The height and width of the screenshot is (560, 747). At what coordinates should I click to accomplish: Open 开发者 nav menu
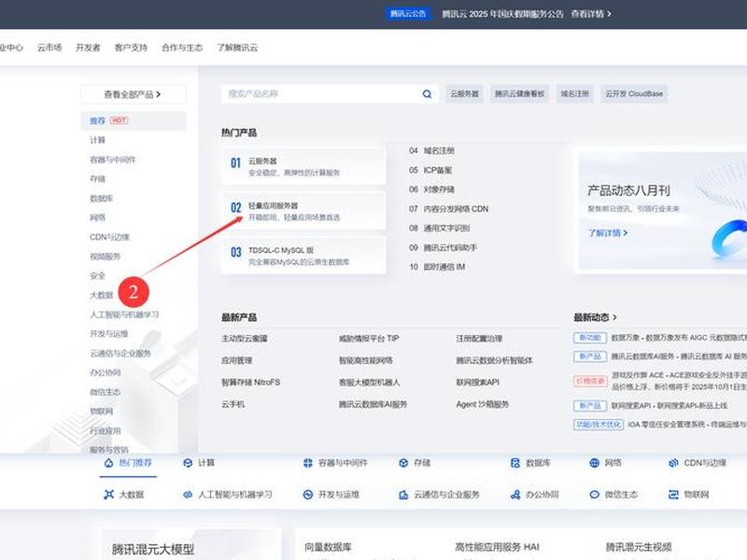(x=88, y=48)
